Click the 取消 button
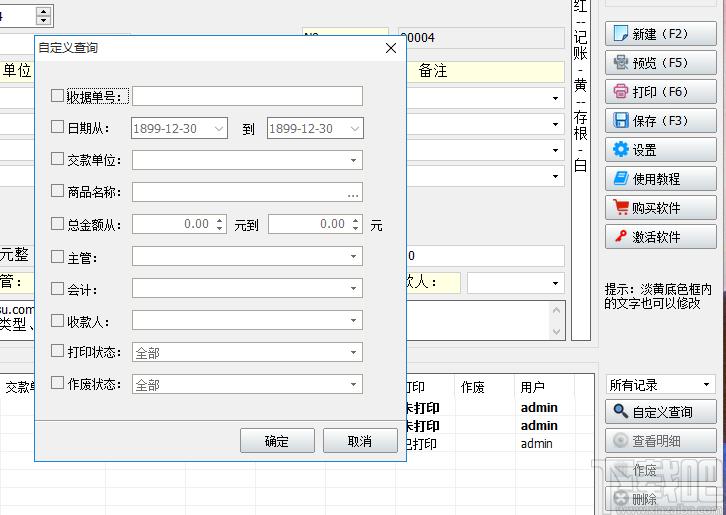Image resolution: width=726 pixels, height=515 pixels. tap(360, 441)
